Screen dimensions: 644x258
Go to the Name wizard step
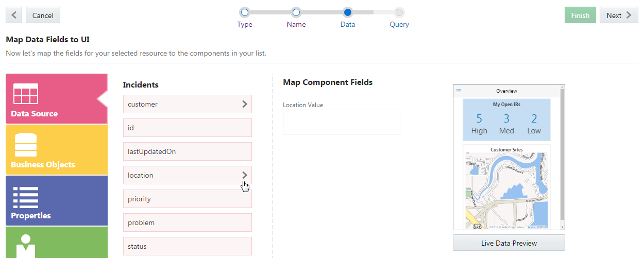(296, 12)
